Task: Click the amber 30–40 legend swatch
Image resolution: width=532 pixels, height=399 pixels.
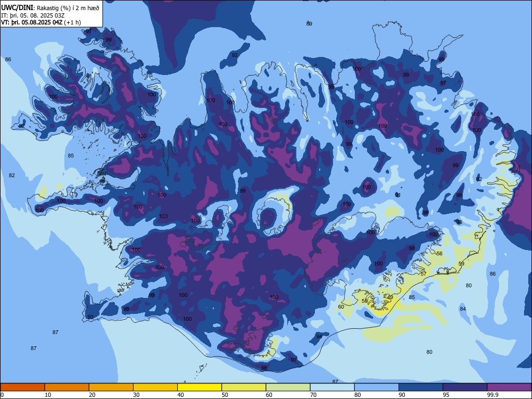Action: click(155, 387)
